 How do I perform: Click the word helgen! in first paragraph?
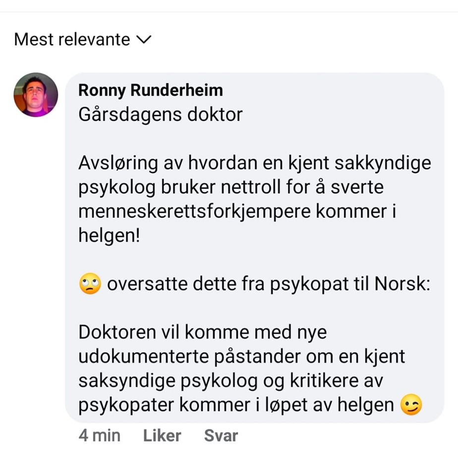[x=109, y=236]
